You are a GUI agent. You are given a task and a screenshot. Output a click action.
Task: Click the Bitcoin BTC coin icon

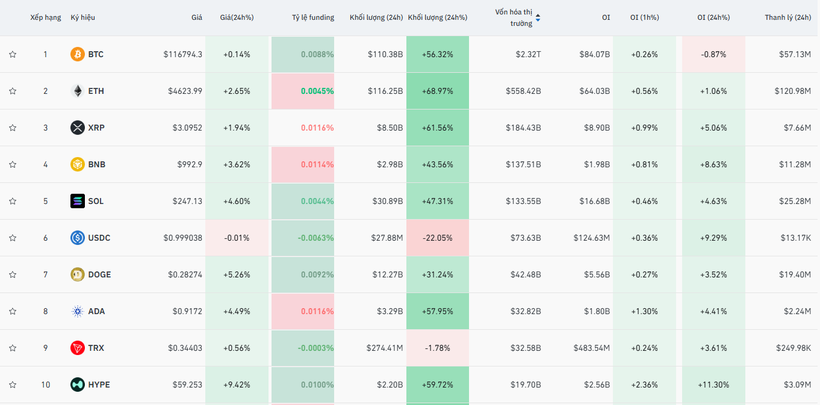point(77,54)
